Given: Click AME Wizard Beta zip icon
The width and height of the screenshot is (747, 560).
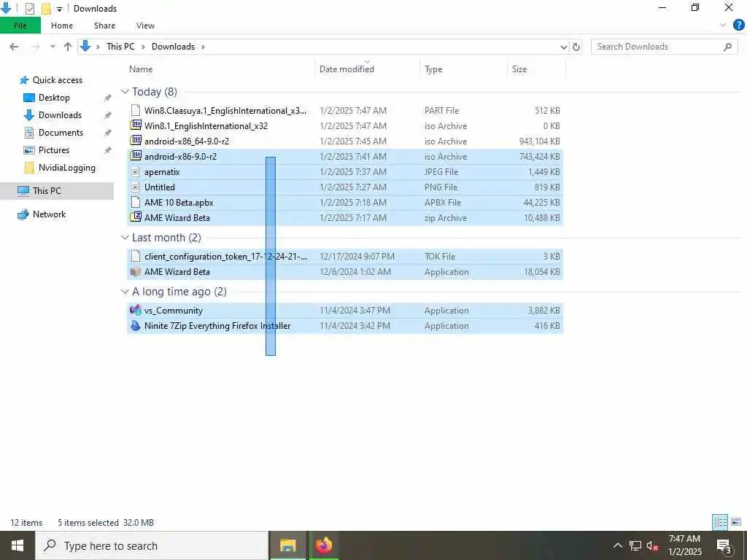Looking at the screenshot, I should pos(136,217).
